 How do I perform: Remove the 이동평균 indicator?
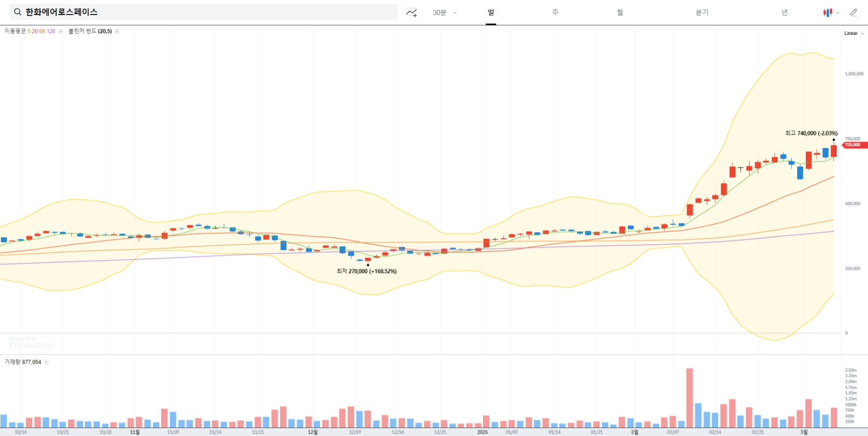(x=61, y=31)
